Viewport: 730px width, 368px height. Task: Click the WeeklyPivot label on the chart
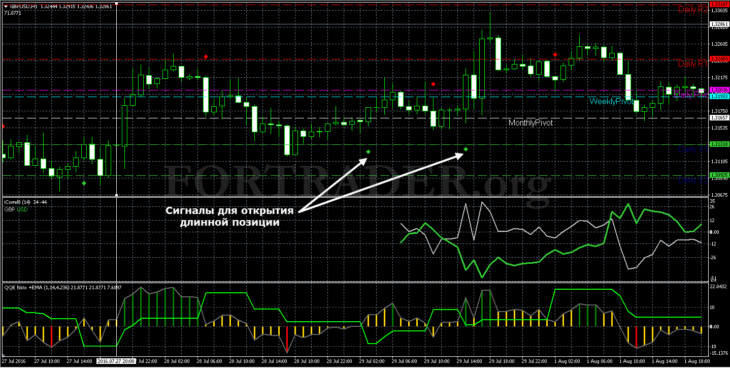click(611, 101)
